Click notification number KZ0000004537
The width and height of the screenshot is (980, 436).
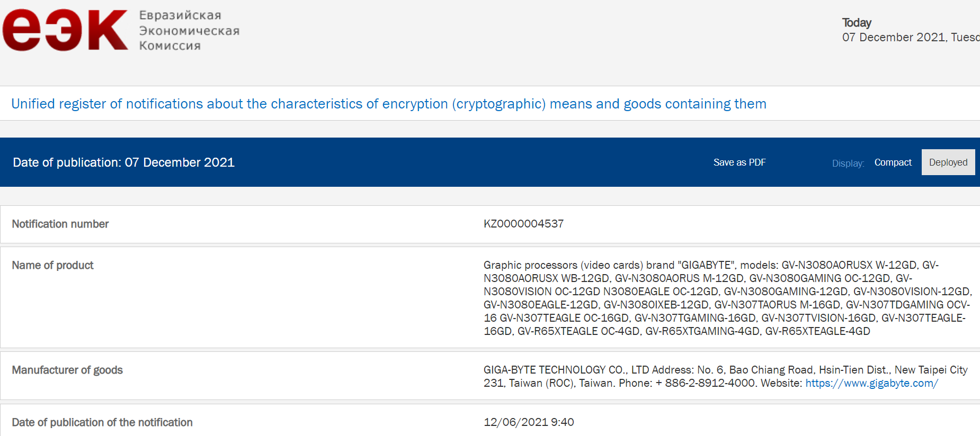(x=523, y=224)
